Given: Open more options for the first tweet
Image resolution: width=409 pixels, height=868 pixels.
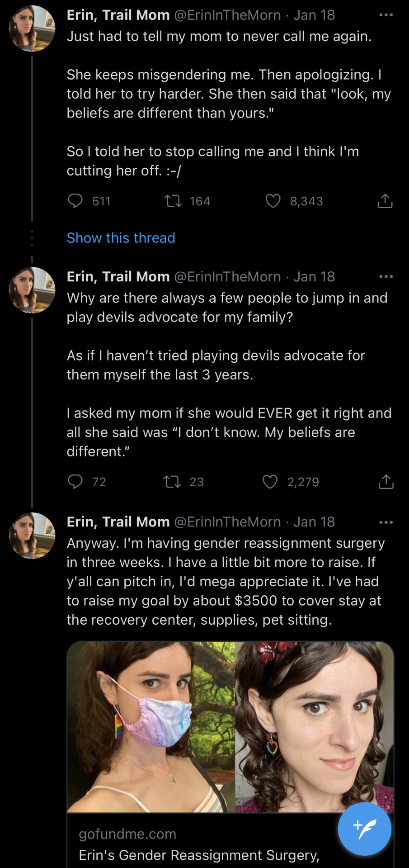Looking at the screenshot, I should (385, 15).
